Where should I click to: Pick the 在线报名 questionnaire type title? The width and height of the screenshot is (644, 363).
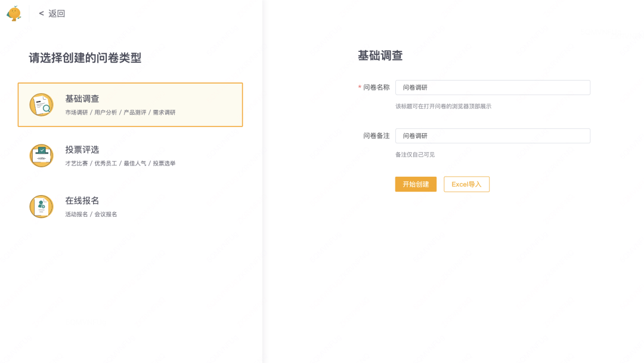[x=82, y=201]
